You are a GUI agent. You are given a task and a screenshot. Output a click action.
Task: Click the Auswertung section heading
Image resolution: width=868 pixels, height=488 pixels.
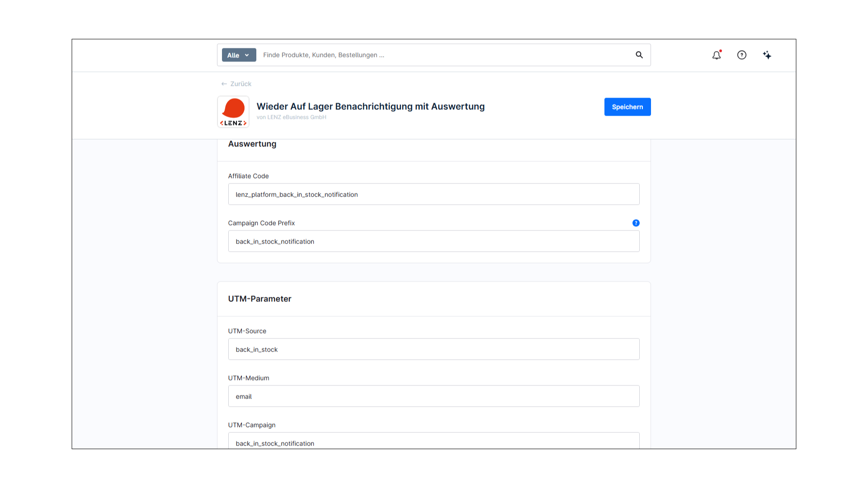coord(252,144)
